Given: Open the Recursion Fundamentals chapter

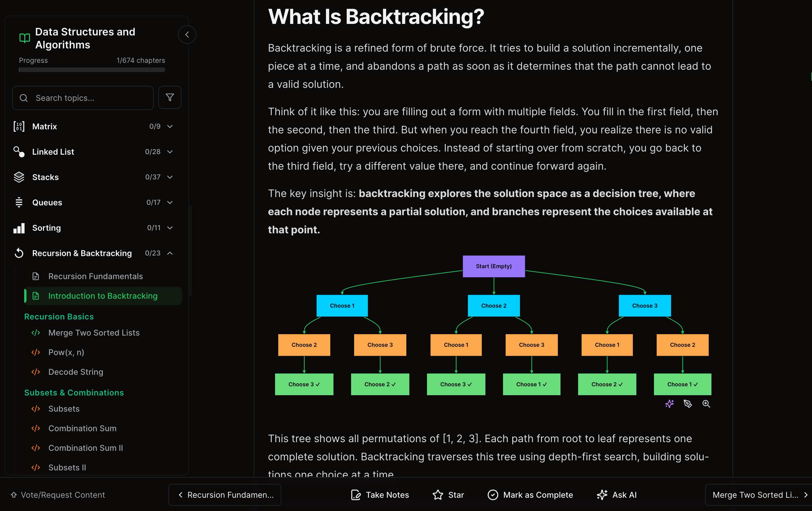Looking at the screenshot, I should click(x=95, y=276).
